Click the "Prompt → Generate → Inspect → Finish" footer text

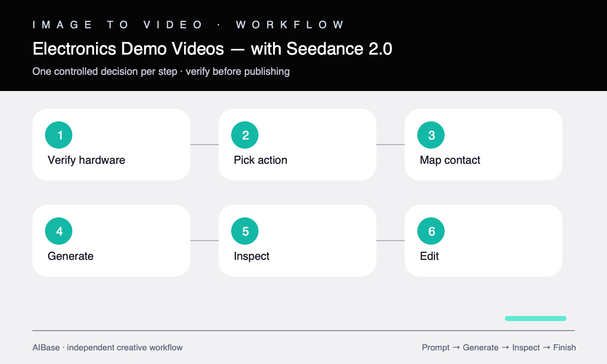[x=499, y=347]
